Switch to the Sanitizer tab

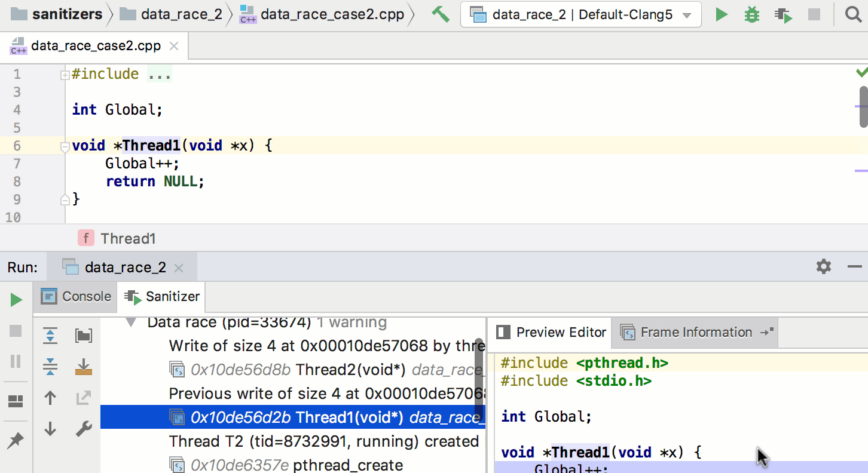point(163,297)
